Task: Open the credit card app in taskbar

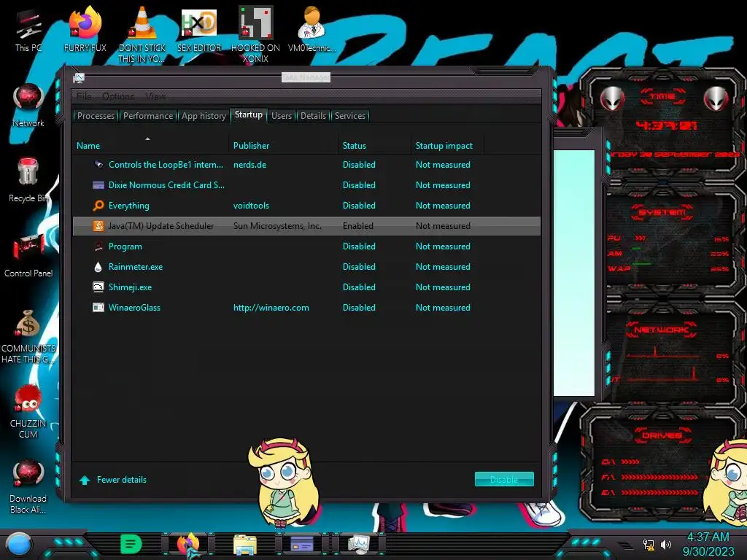Action: tap(302, 544)
